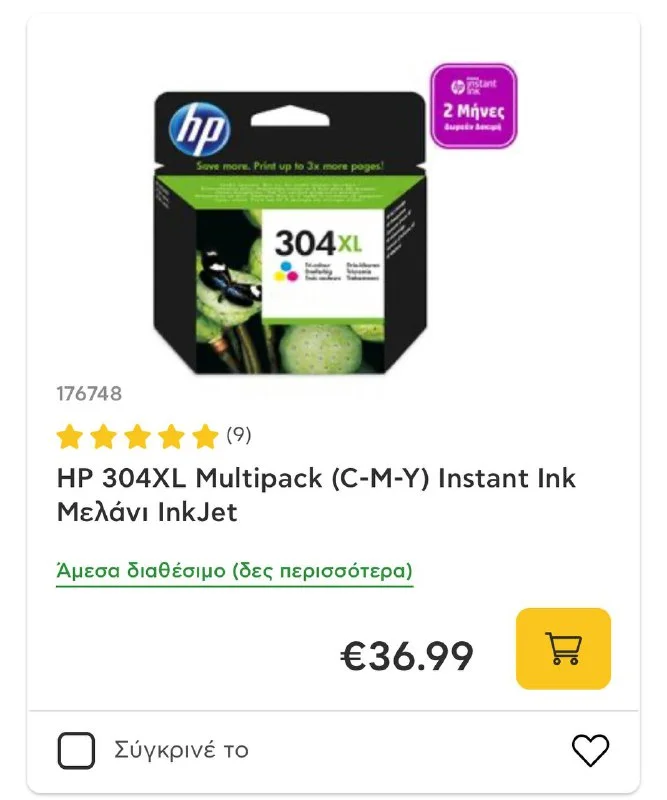Save product to wishlist with heart icon

pos(590,750)
